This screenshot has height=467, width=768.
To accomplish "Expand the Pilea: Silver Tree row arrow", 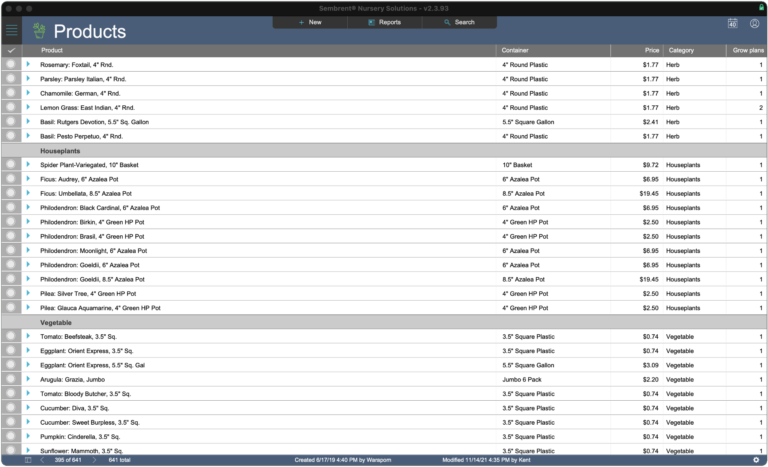I will 28,293.
